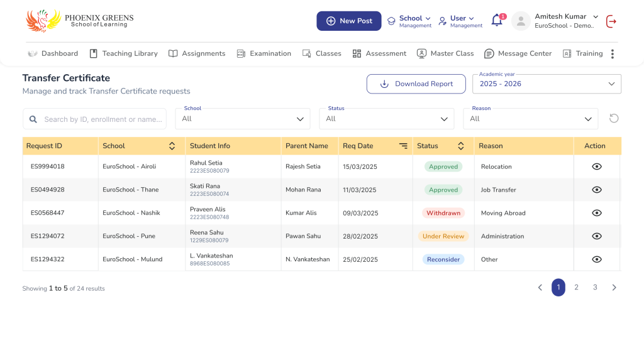Click the Download Report button
This screenshot has height=341, width=644.
[x=416, y=84]
